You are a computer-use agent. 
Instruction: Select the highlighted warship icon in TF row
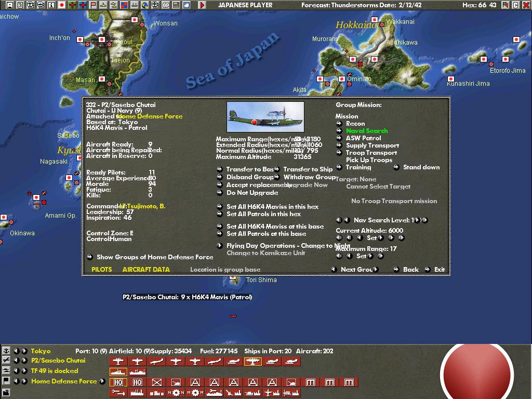pos(118,372)
